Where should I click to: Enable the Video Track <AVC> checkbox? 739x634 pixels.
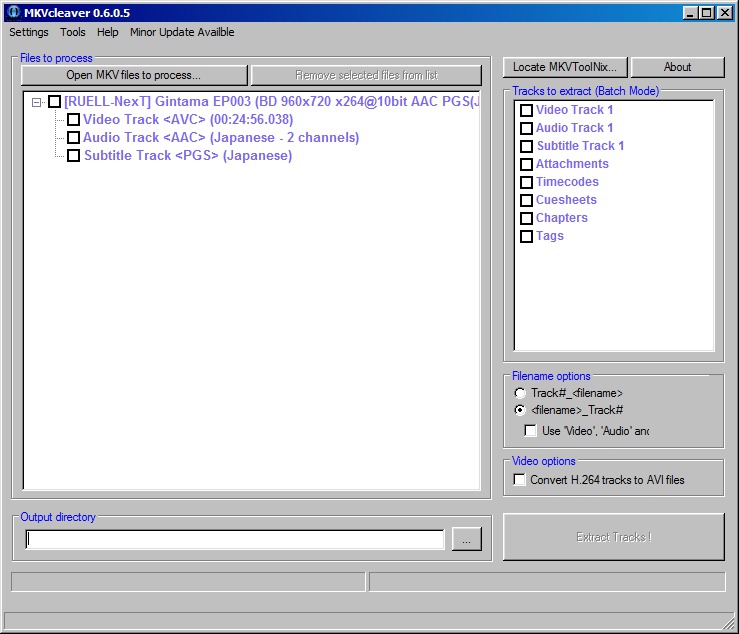point(73,120)
